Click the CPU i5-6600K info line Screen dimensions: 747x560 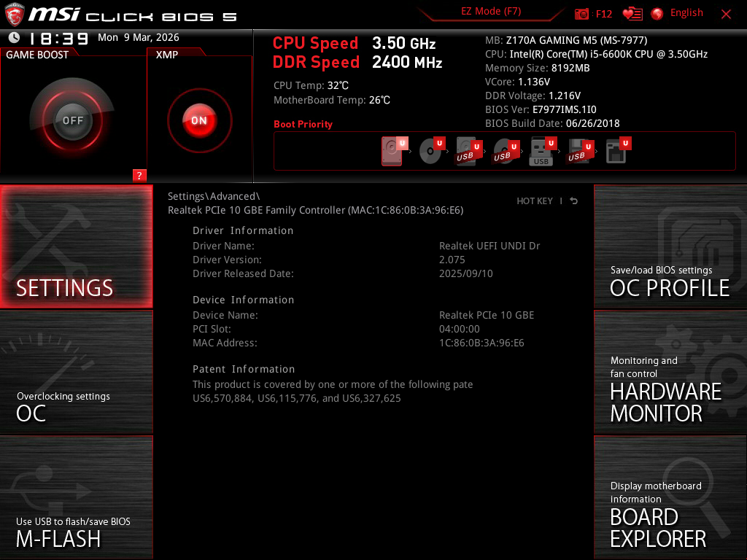pyautogui.click(x=597, y=54)
